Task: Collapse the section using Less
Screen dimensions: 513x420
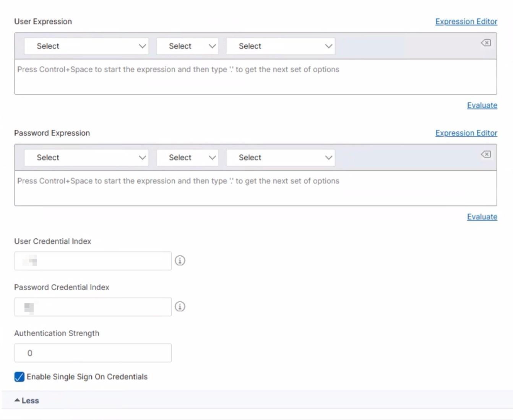Action: [27, 400]
